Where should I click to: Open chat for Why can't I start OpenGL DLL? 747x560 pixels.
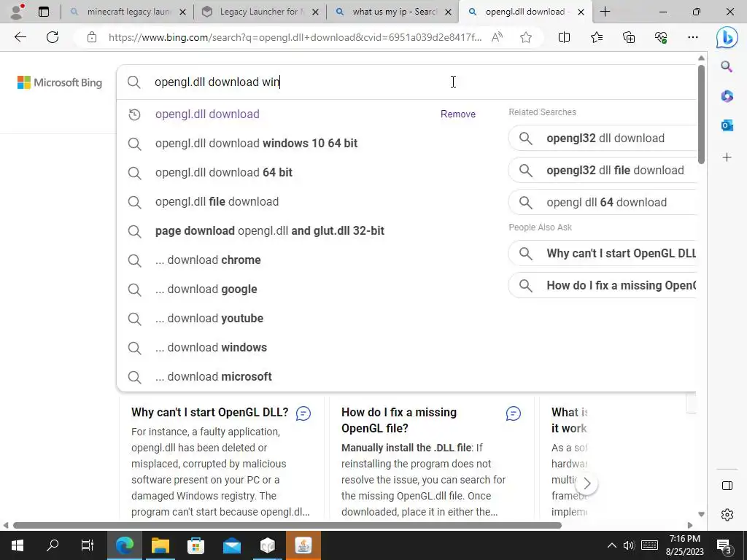tap(303, 413)
